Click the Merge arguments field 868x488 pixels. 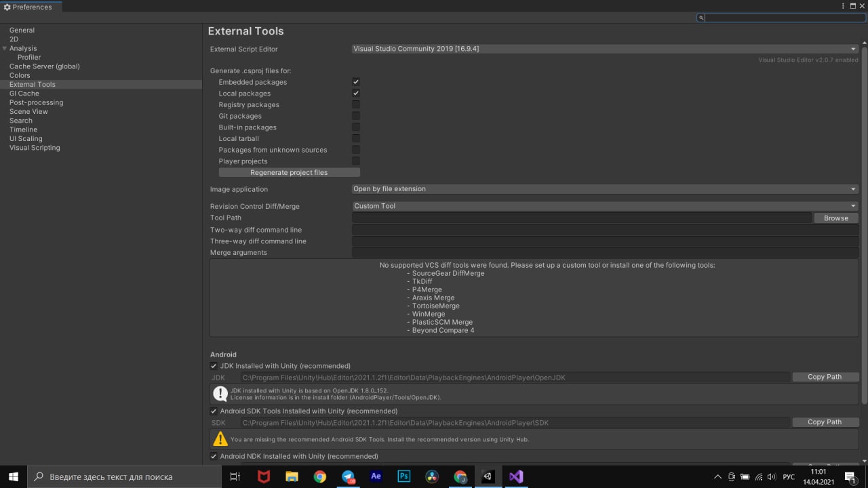605,253
